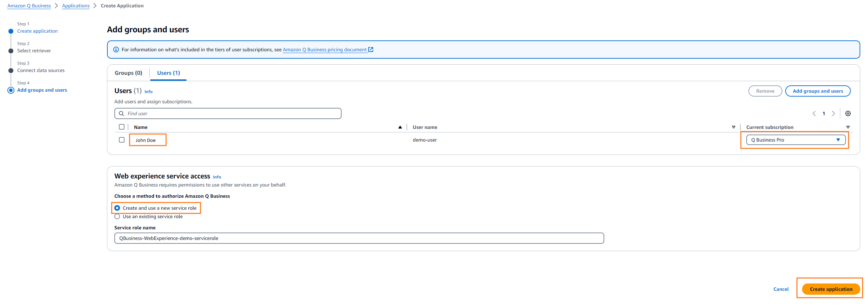Open external link icon after pricing document
Image resolution: width=868 pixels, height=307 pixels.
click(371, 50)
